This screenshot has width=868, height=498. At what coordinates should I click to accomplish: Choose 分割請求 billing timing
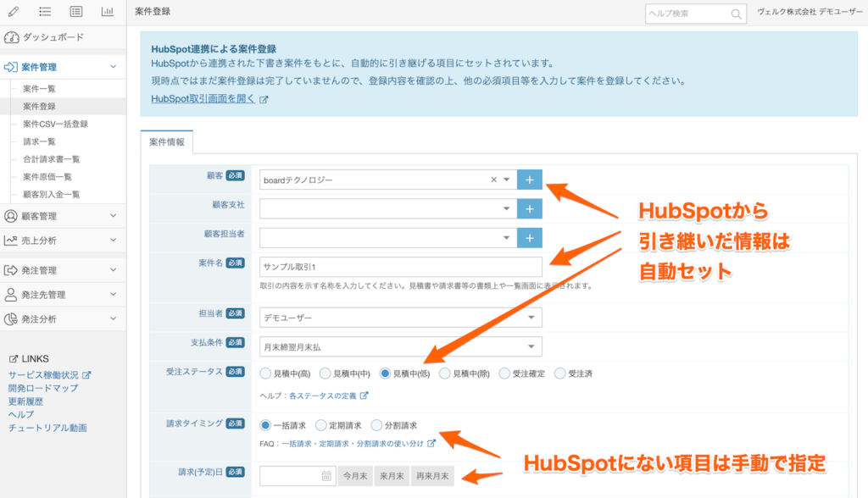click(x=376, y=425)
